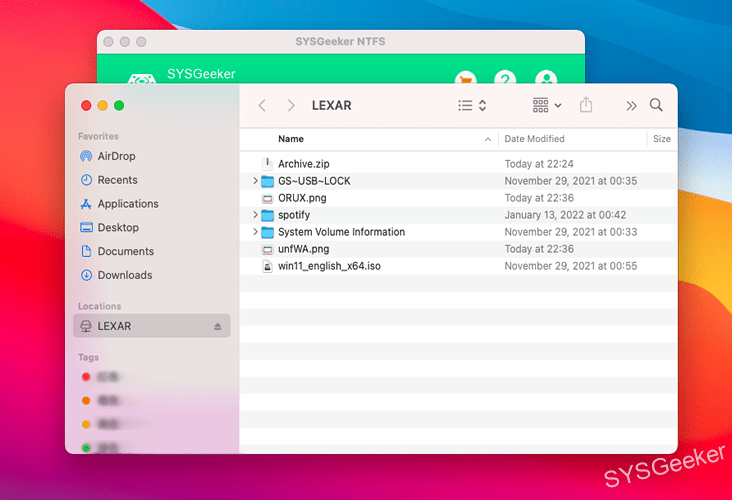Expand the spotify folder
Image resolution: width=732 pixels, height=500 pixels.
[255, 215]
